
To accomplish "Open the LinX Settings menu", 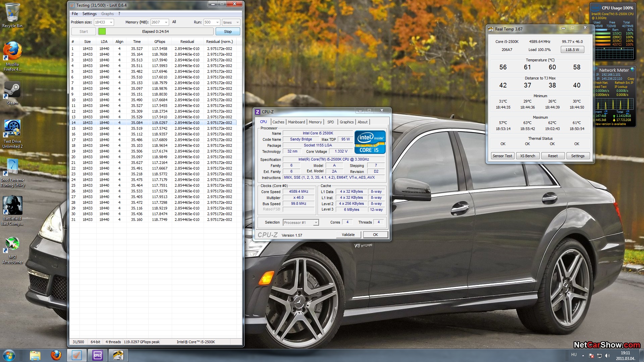I will (89, 14).
